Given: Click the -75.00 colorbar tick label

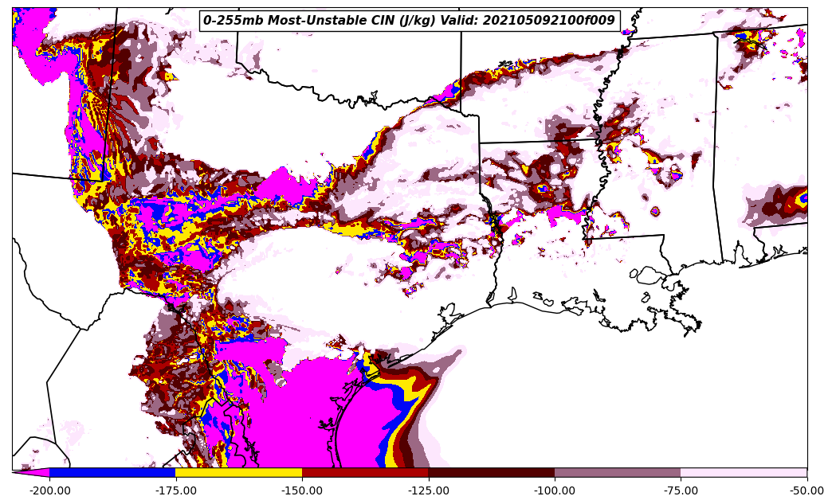Looking at the screenshot, I should [x=681, y=490].
